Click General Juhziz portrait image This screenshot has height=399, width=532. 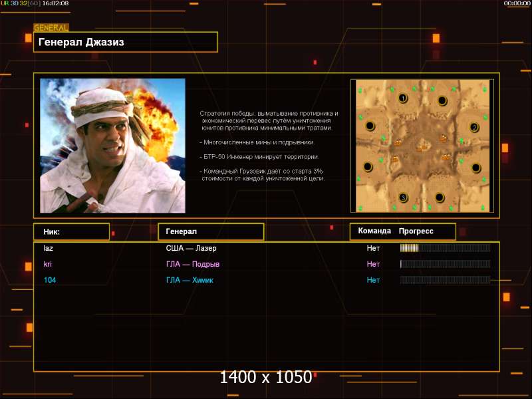coord(112,146)
